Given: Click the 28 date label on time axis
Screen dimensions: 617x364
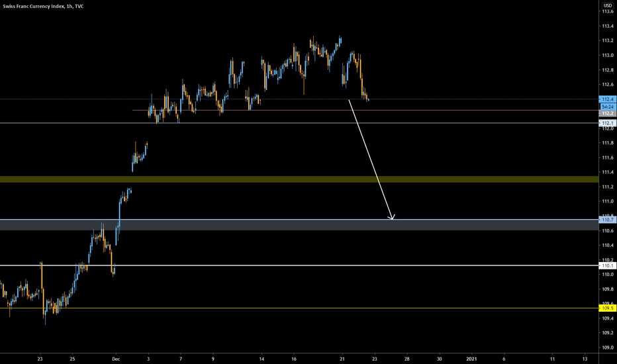Looking at the screenshot, I should pos(407,359).
